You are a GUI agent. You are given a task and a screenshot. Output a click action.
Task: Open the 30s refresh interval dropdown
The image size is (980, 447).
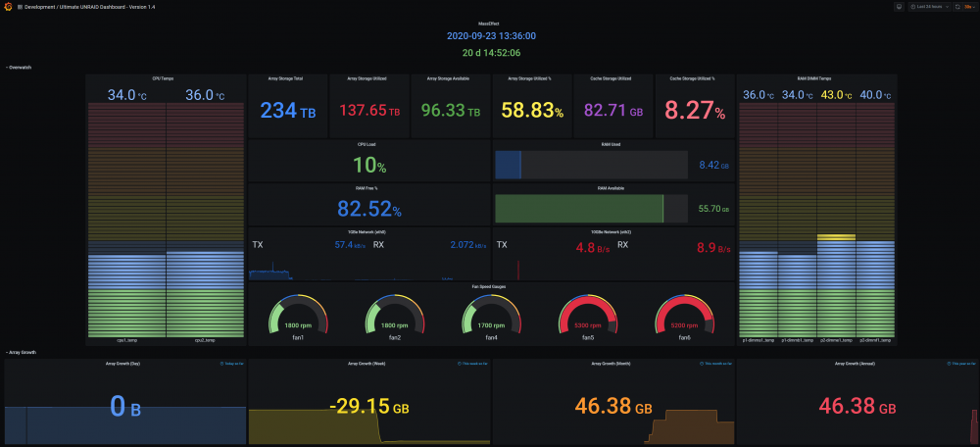coord(969,7)
